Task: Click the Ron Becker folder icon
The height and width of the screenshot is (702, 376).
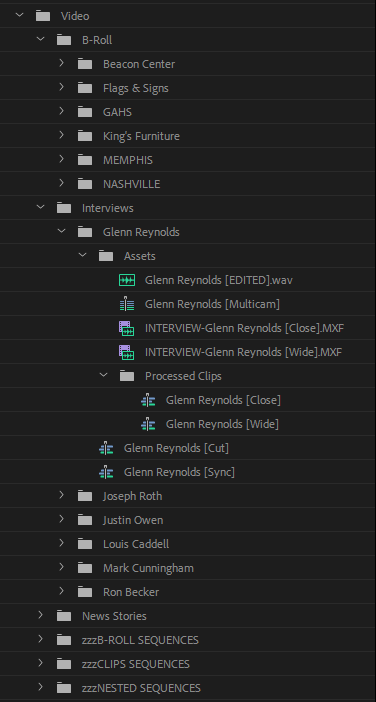Action: [x=85, y=592]
